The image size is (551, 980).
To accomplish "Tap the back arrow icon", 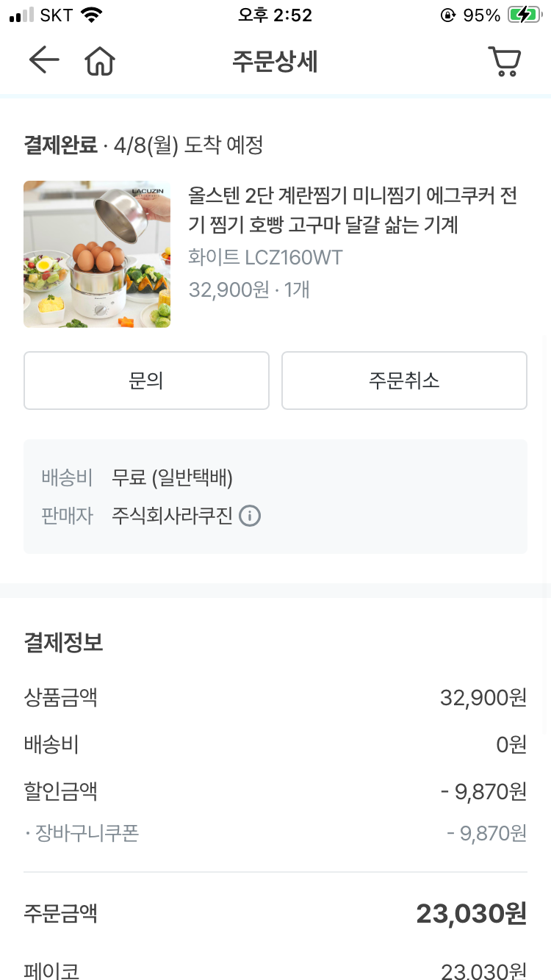I will coord(44,61).
